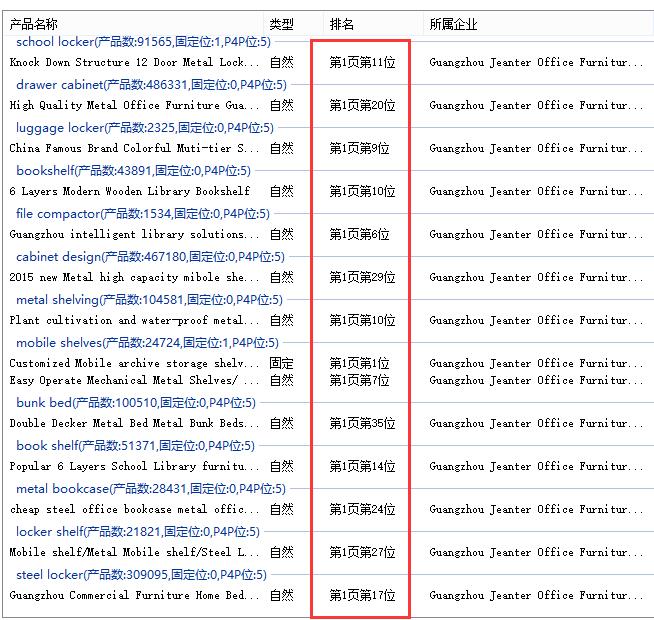
Task: Click product Double Decker Metal Bed Metal Bunk Beds
Action: [134, 423]
